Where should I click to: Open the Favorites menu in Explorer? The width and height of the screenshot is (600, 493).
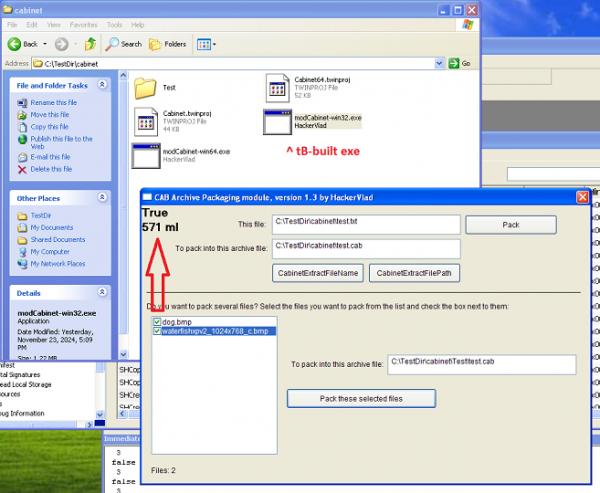pyautogui.click(x=83, y=25)
